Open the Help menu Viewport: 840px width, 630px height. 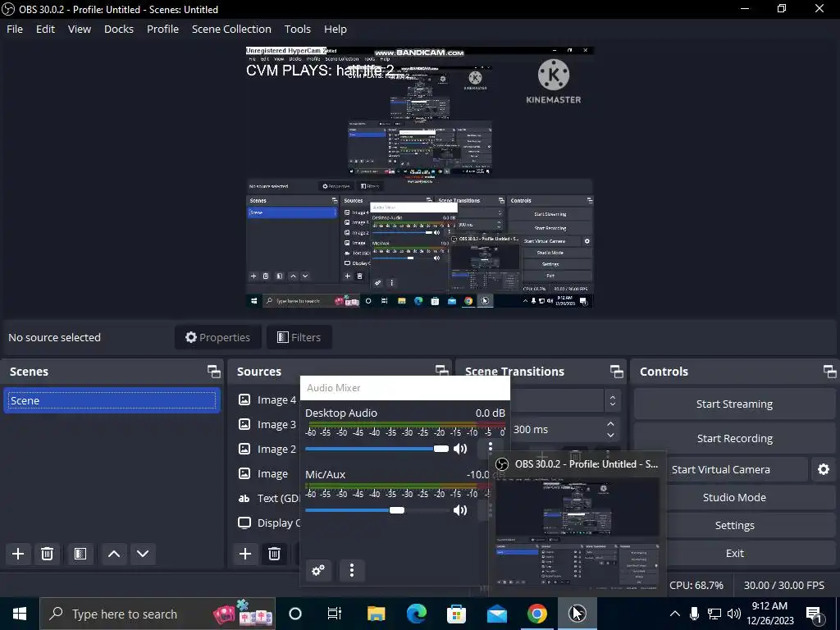pyautogui.click(x=336, y=29)
